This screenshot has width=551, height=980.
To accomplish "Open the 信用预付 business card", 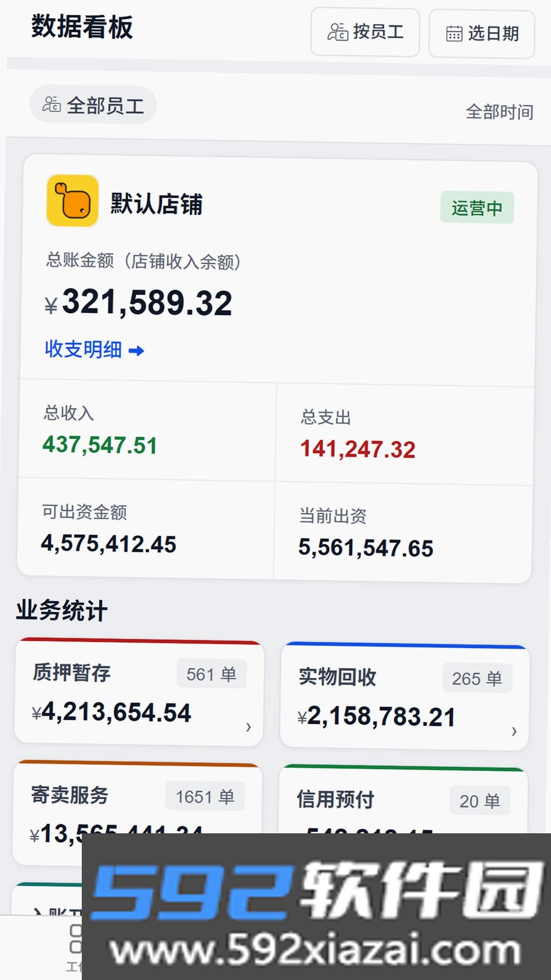I will (403, 800).
